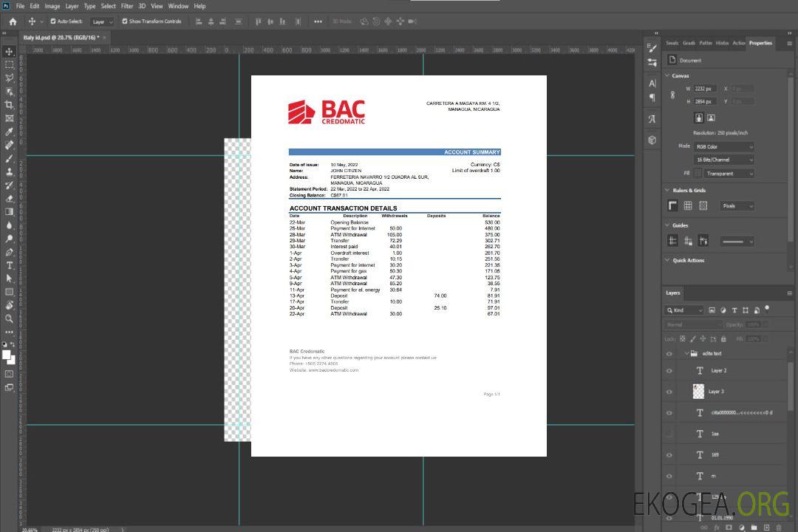The width and height of the screenshot is (798, 532).
Task: Open the Filter menu
Action: (127, 6)
